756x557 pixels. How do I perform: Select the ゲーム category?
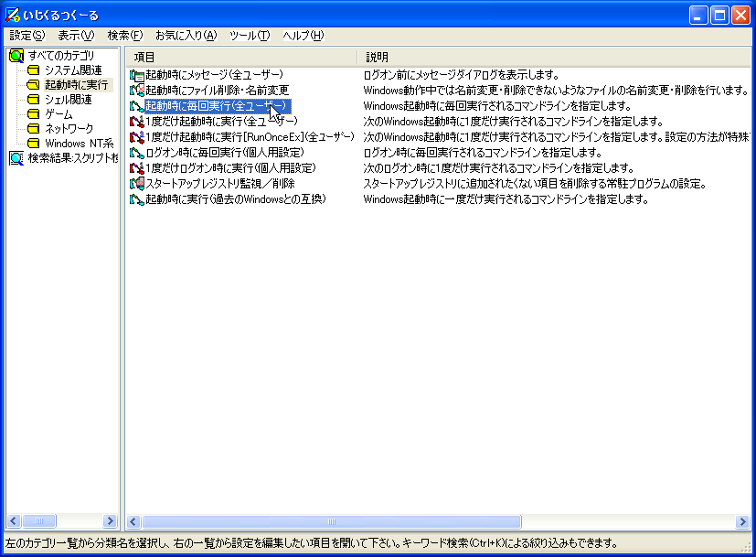[x=59, y=114]
